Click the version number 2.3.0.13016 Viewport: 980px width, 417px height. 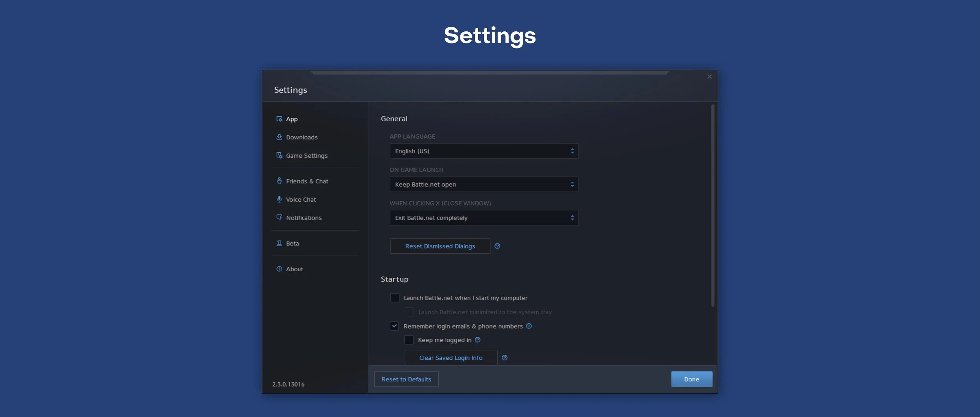(x=289, y=384)
